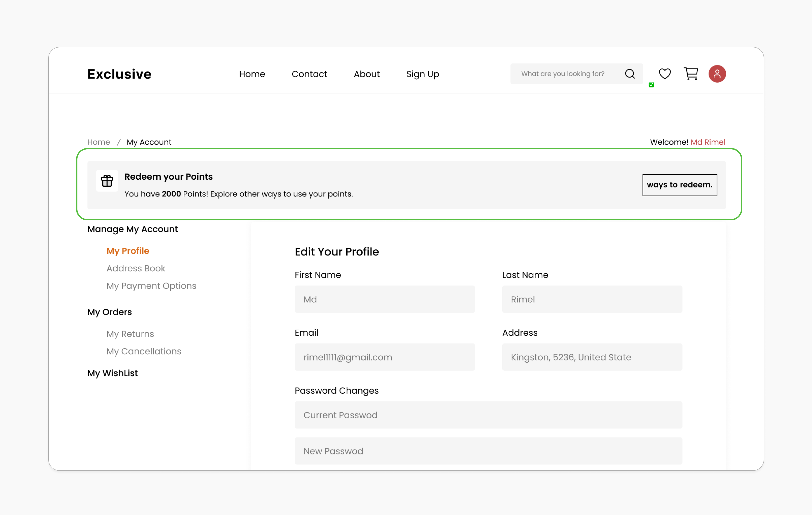
Task: Open My Cancellations under My Orders
Action: pos(144,351)
